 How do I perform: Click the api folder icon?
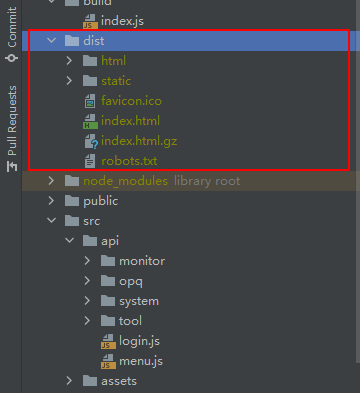pos(90,241)
